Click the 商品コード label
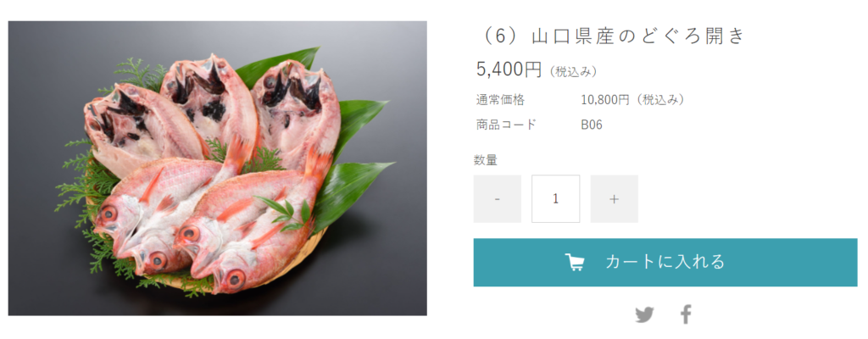The height and width of the screenshot is (339, 868). point(507,125)
